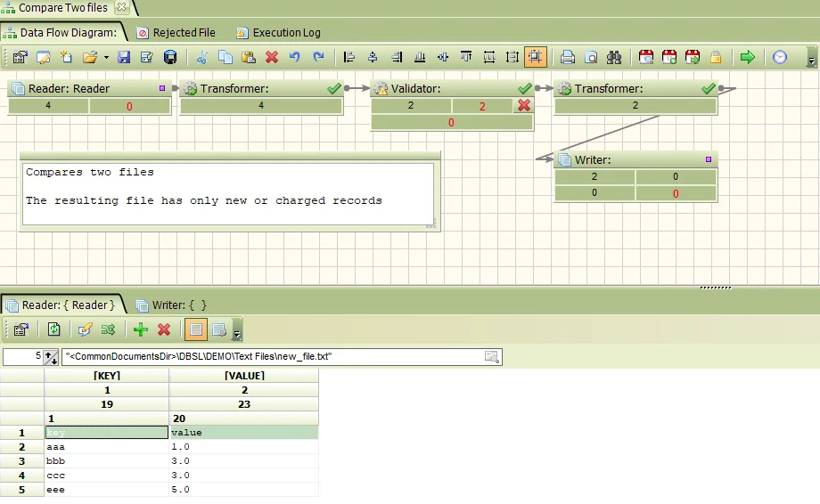
Task: Toggle the highlighted snap to grid button
Action: 536,57
